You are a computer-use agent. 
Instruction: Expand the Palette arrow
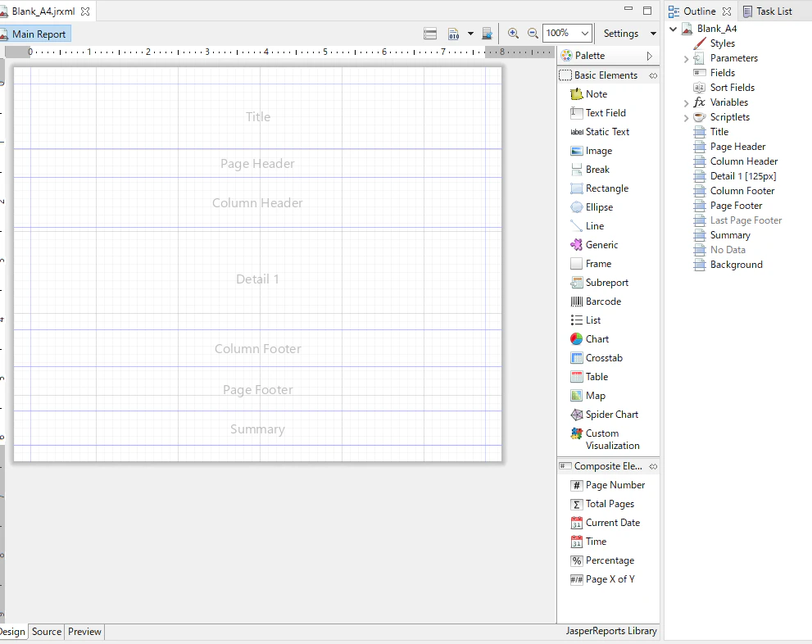650,56
